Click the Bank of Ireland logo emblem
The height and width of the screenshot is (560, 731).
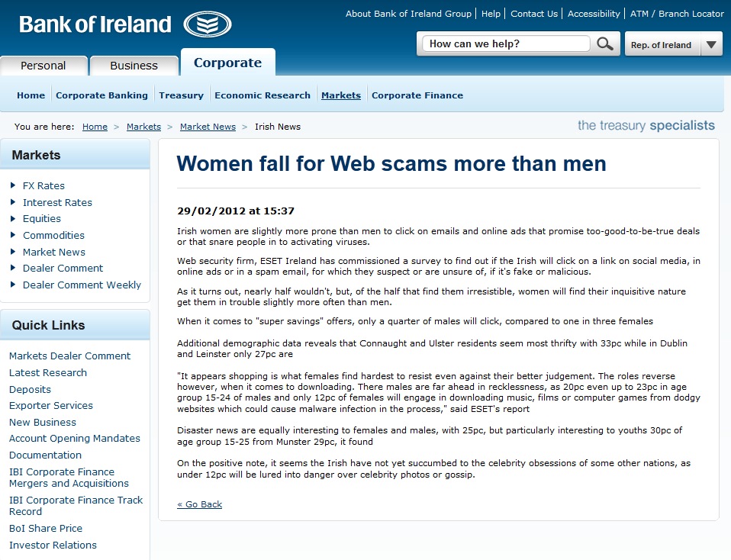tap(207, 24)
